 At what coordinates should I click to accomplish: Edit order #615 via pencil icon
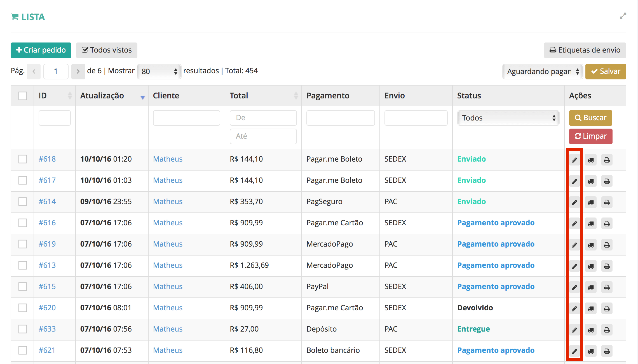point(574,287)
